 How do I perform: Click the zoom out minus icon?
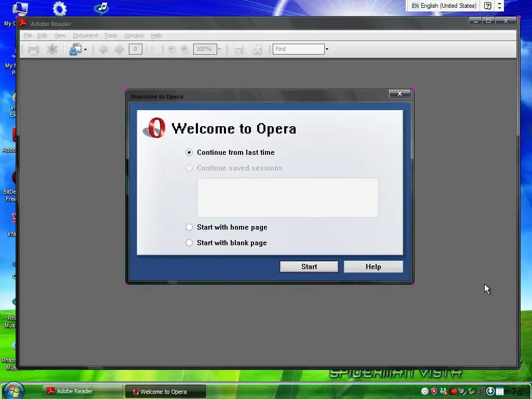tap(171, 49)
